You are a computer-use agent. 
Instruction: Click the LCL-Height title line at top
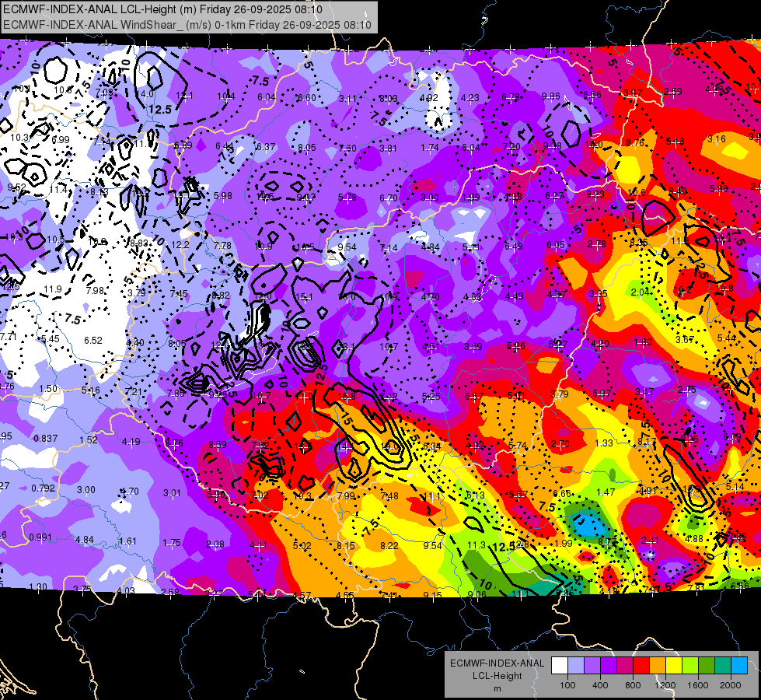pos(162,9)
